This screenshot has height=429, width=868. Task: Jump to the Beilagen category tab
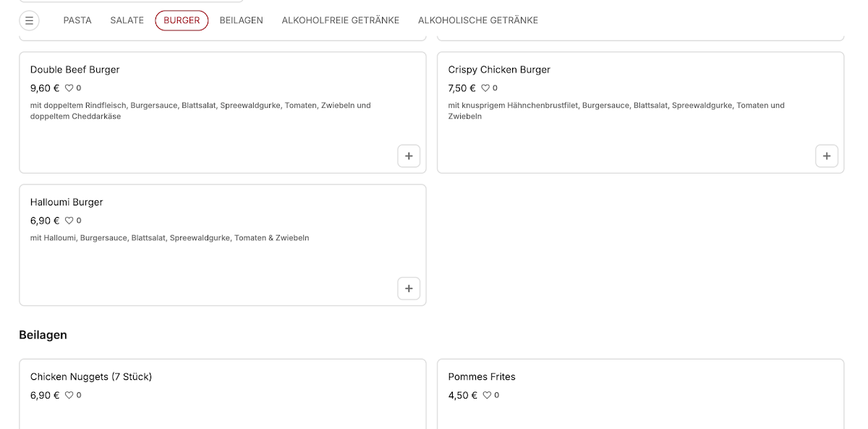click(242, 20)
